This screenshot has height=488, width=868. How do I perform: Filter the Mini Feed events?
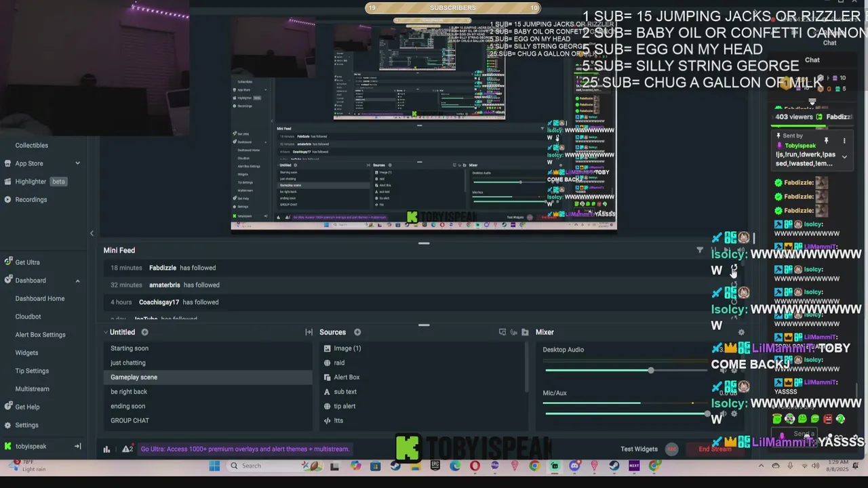click(700, 250)
